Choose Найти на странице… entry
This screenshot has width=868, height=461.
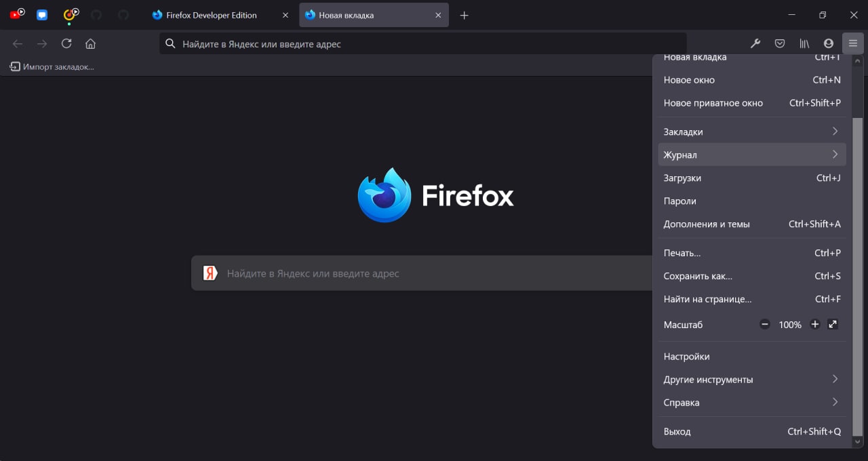point(752,299)
